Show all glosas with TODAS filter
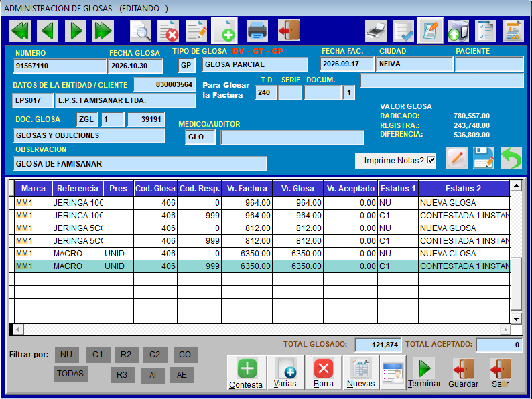This screenshot has height=399, width=532. pyautogui.click(x=70, y=374)
